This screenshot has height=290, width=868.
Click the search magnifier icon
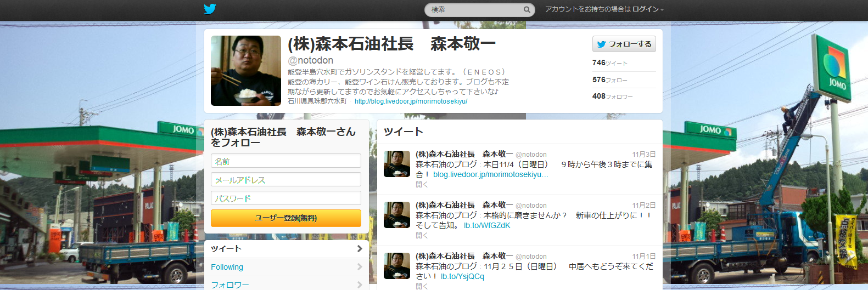[527, 10]
